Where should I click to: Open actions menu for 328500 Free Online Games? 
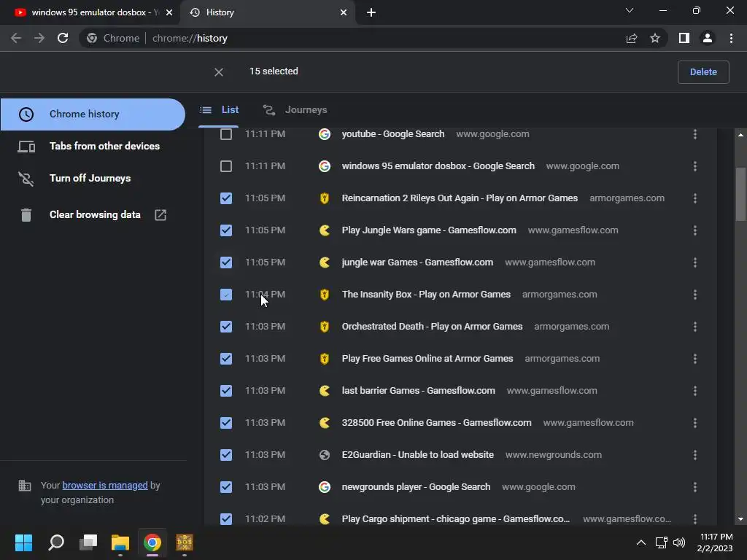point(695,423)
